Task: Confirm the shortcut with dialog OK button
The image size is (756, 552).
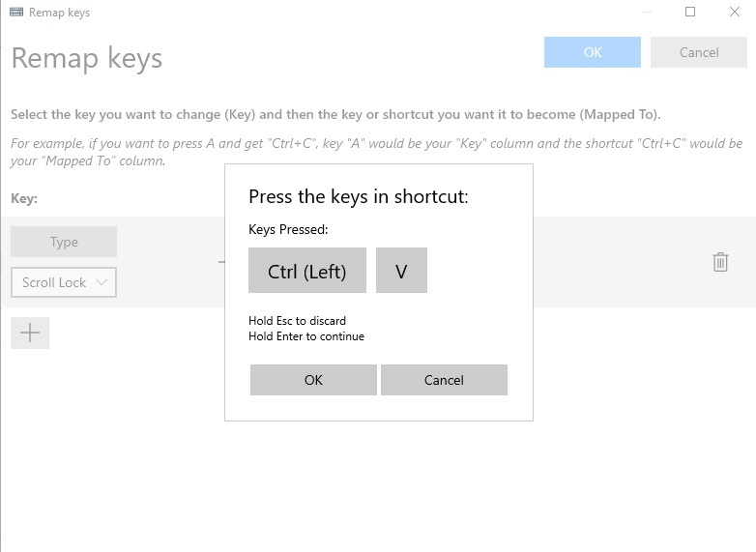Action: click(313, 380)
